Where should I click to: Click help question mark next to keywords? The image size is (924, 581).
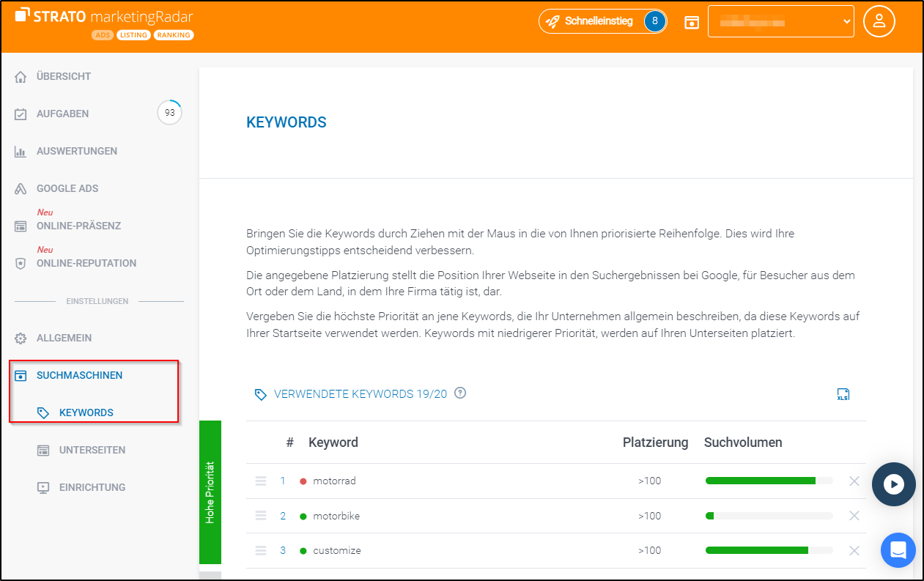pos(460,393)
